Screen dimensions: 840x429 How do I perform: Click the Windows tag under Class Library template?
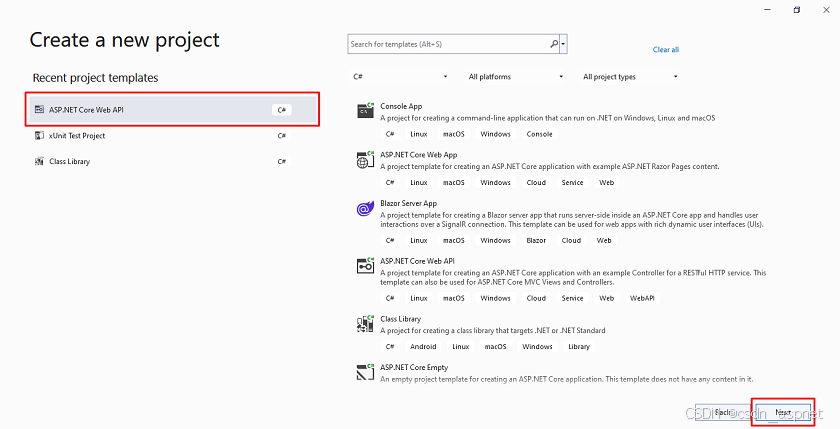[537, 347]
